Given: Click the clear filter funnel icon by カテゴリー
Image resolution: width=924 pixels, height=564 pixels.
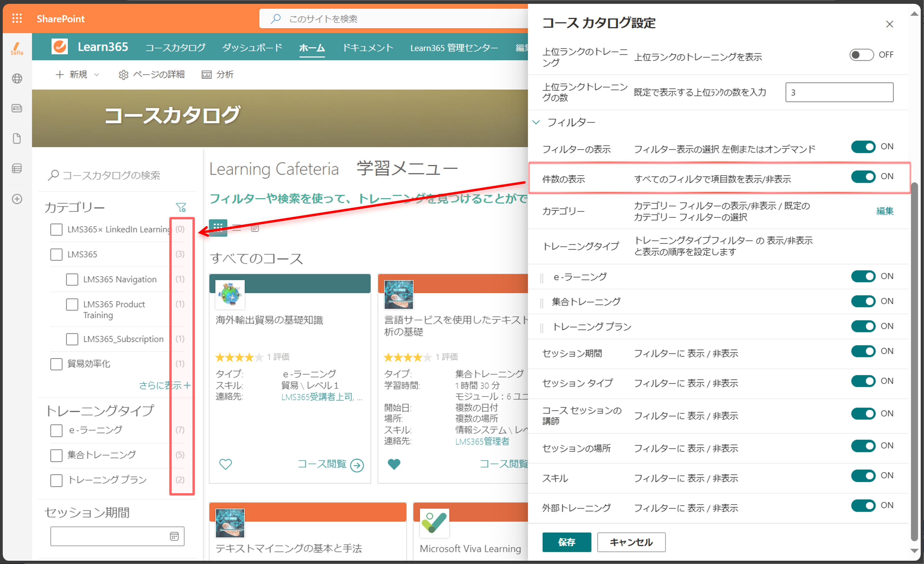Looking at the screenshot, I should coord(181,207).
